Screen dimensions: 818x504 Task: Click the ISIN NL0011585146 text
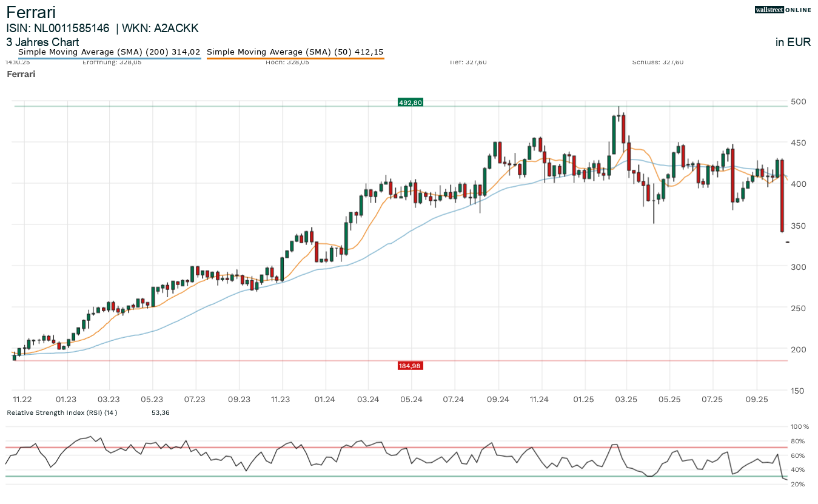pyautogui.click(x=58, y=29)
